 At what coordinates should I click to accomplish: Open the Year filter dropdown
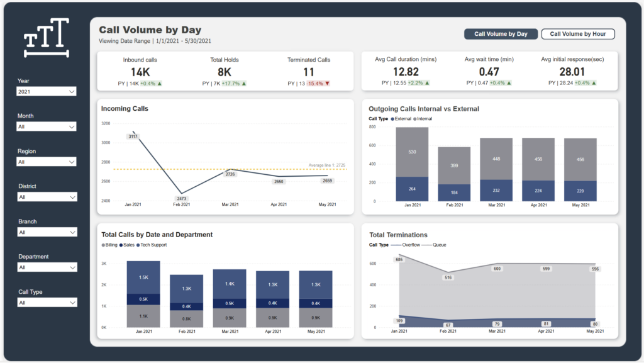point(47,92)
